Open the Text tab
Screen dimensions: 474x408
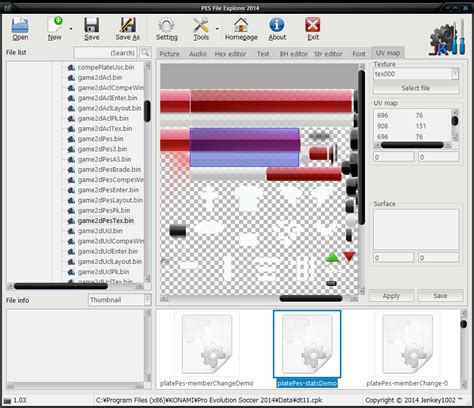coord(263,54)
